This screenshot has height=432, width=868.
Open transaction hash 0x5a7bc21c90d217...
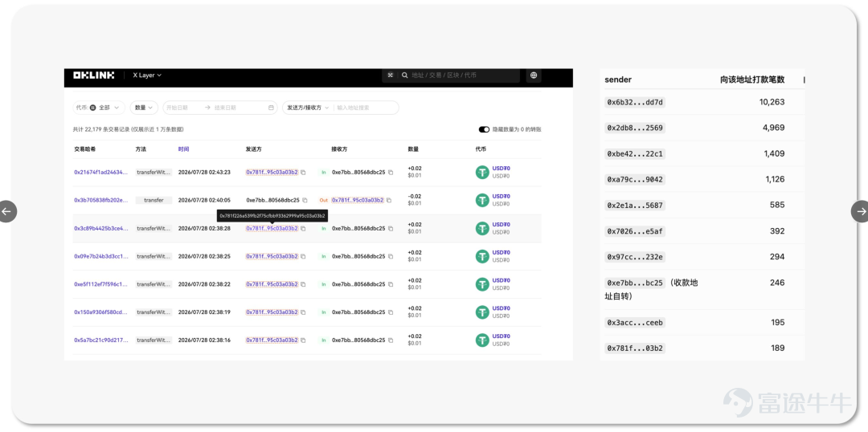(x=100, y=340)
